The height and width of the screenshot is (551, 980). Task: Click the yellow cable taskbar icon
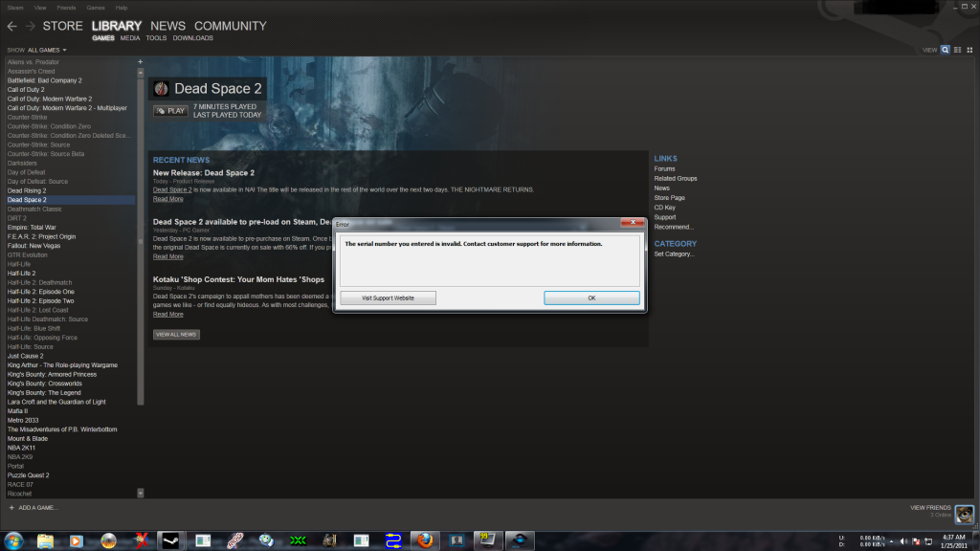pos(393,541)
